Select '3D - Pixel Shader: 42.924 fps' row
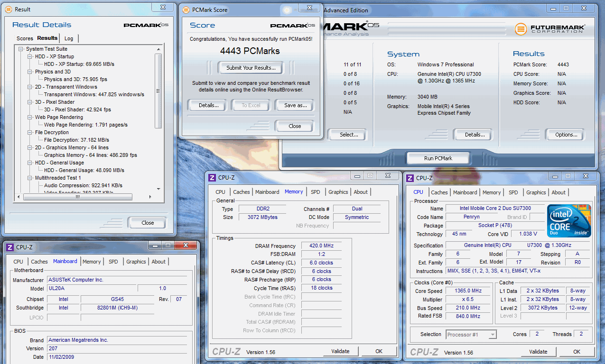 point(77,109)
